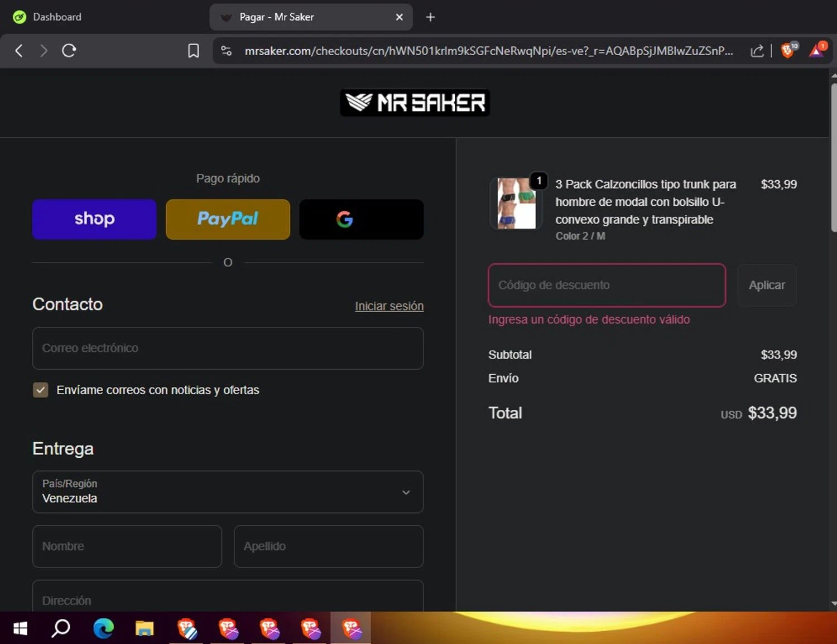
Task: Focus the Dirección address field
Action: 228,597
